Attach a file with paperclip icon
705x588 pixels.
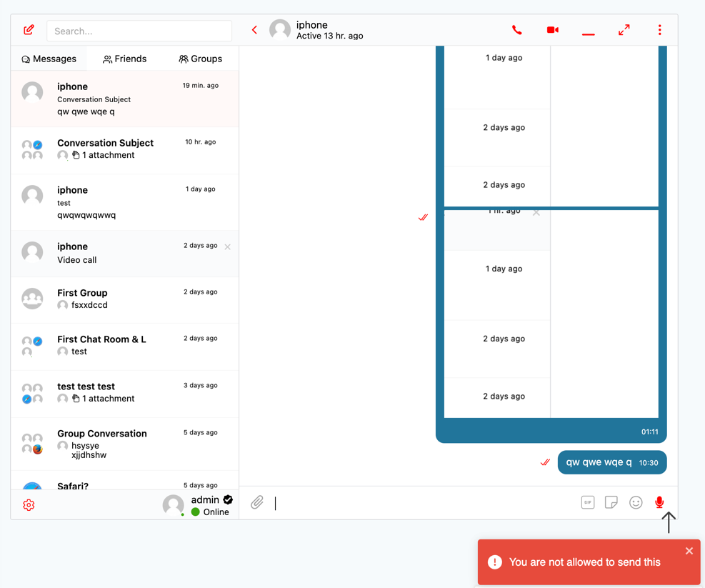(257, 503)
